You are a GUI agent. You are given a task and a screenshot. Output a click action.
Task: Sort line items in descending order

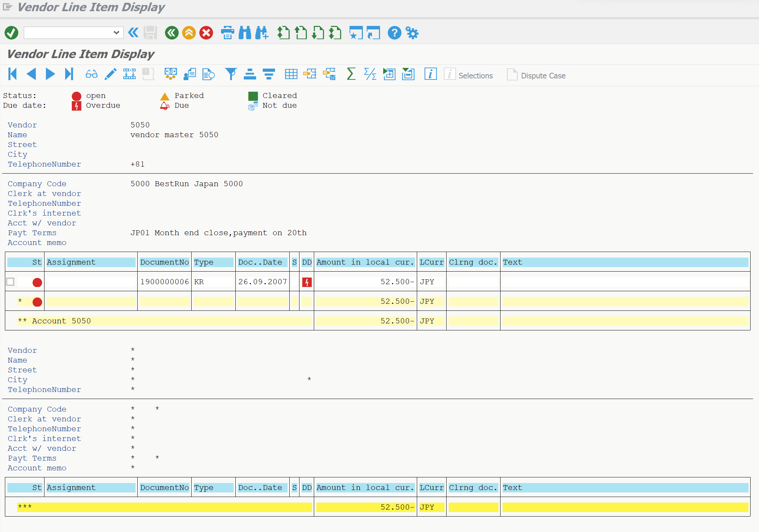(269, 74)
